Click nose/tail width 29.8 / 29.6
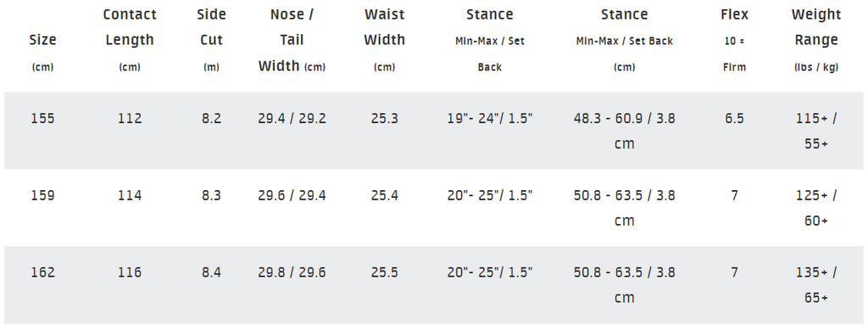Screen dimensions: 868x331 [292, 272]
